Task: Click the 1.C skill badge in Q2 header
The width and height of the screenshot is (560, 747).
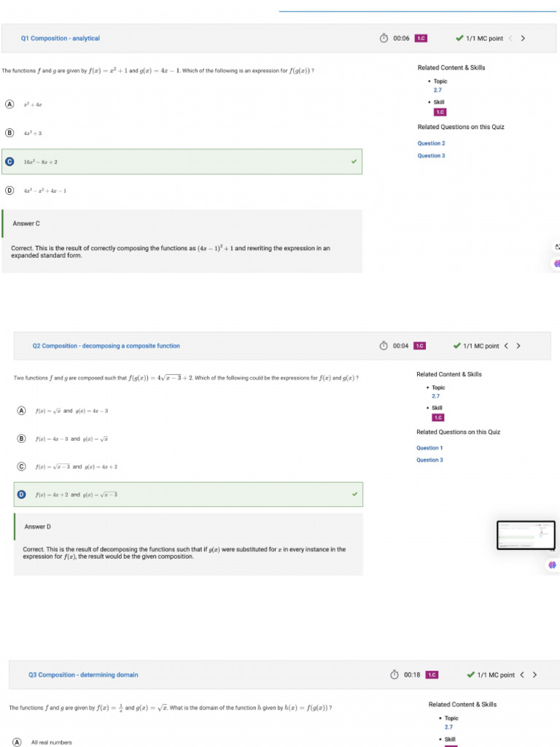Action: coord(419,346)
